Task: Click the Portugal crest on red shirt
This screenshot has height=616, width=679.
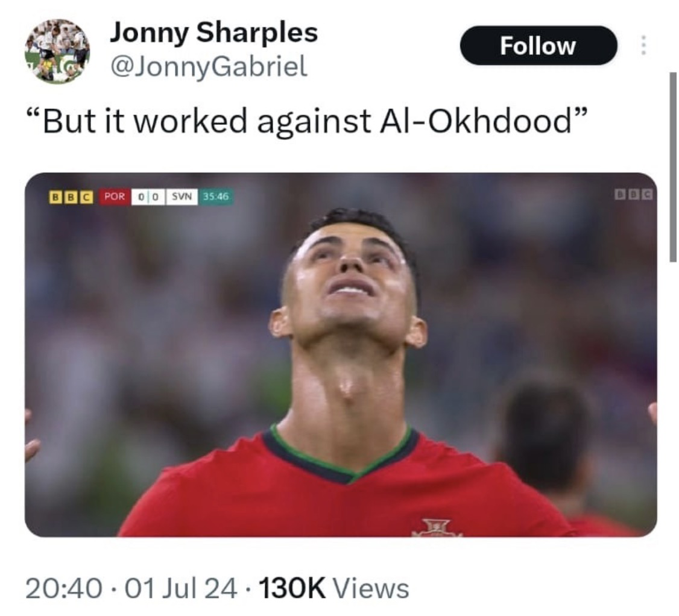Action: coord(437,527)
